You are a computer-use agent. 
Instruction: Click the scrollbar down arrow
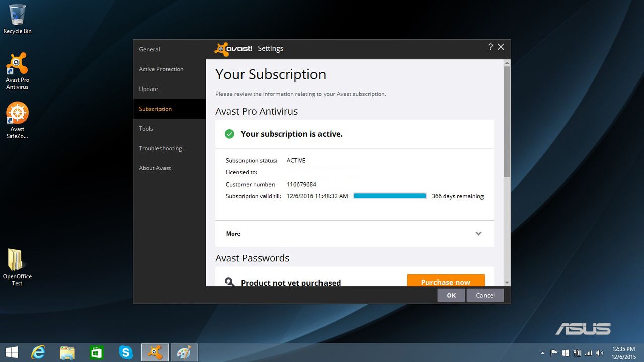[x=507, y=283]
